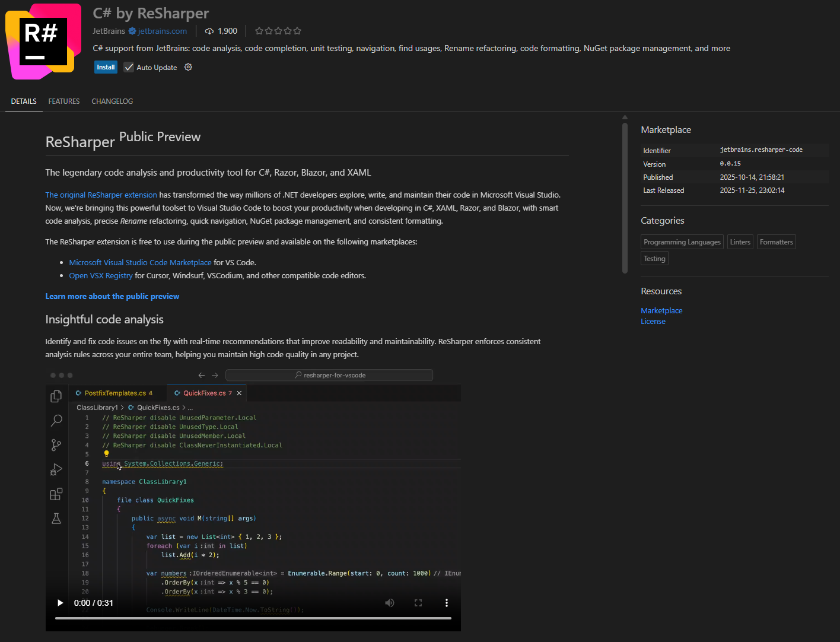
Task: Click the 1,900 install count
Action: pyautogui.click(x=227, y=31)
